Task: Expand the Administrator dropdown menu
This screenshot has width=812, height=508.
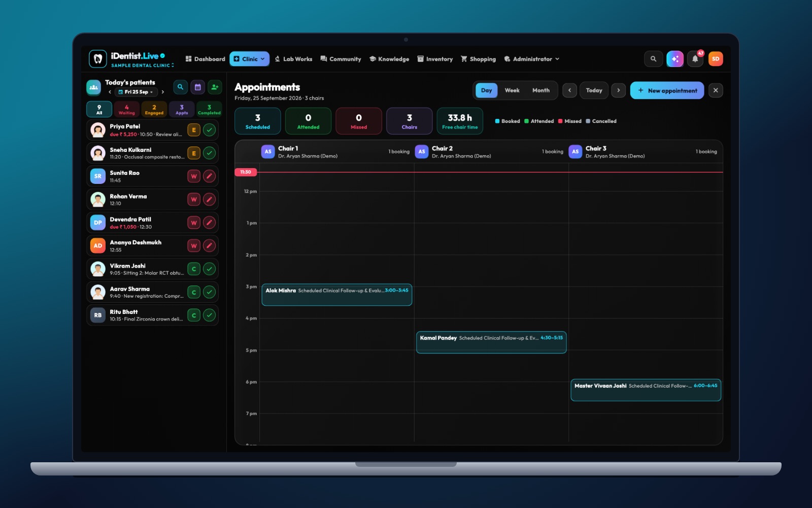Action: click(532, 59)
